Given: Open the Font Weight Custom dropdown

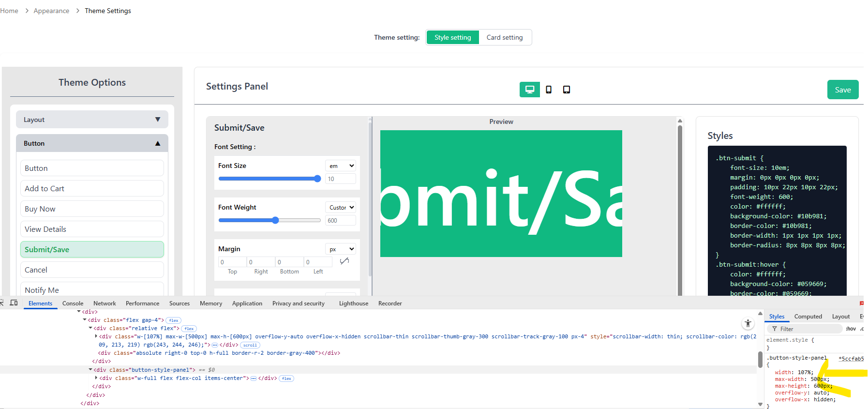Looking at the screenshot, I should tap(341, 208).
